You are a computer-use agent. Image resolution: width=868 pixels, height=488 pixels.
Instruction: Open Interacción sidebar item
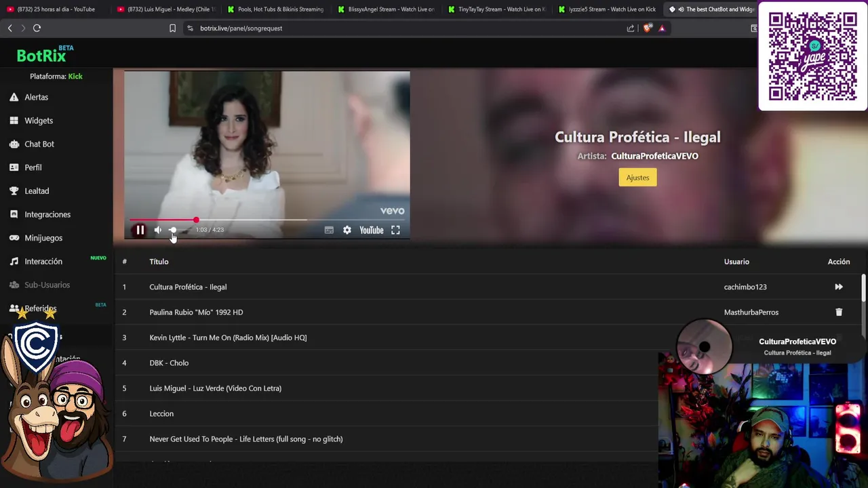click(43, 261)
